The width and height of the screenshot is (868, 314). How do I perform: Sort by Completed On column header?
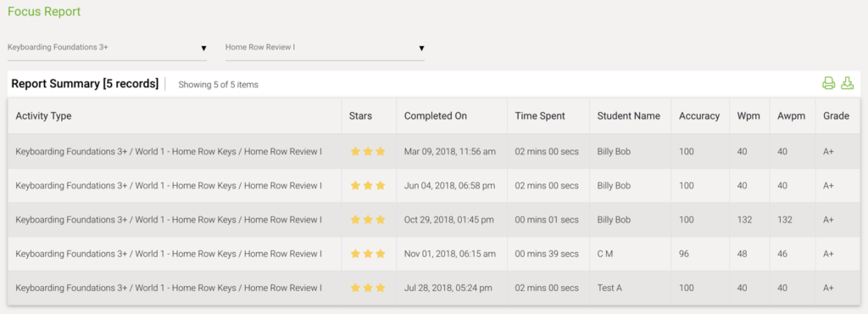coord(436,115)
